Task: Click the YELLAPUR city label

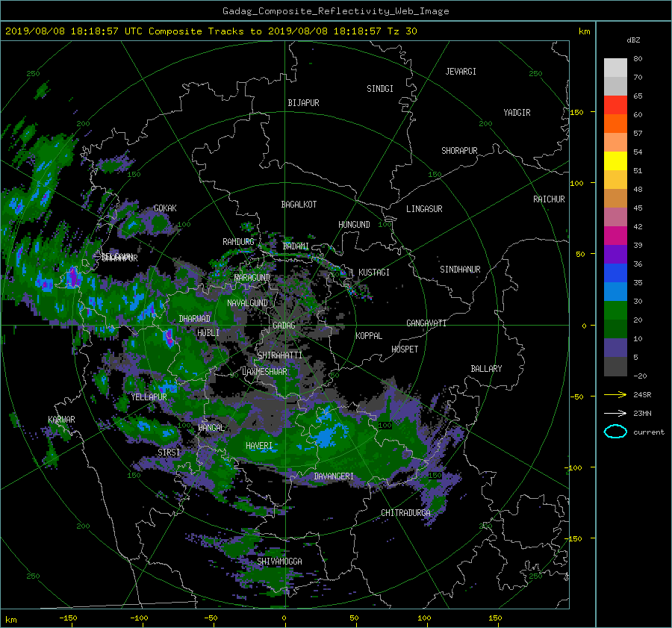Action: (149, 397)
